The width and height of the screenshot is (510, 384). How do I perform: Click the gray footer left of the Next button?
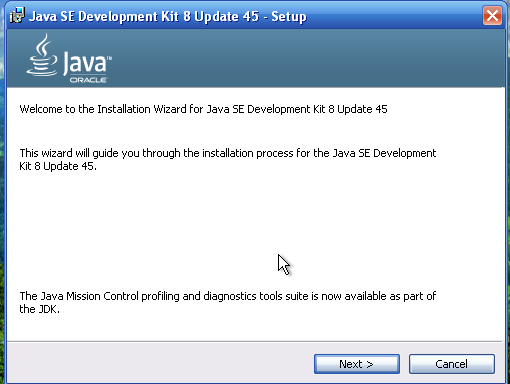(x=160, y=363)
